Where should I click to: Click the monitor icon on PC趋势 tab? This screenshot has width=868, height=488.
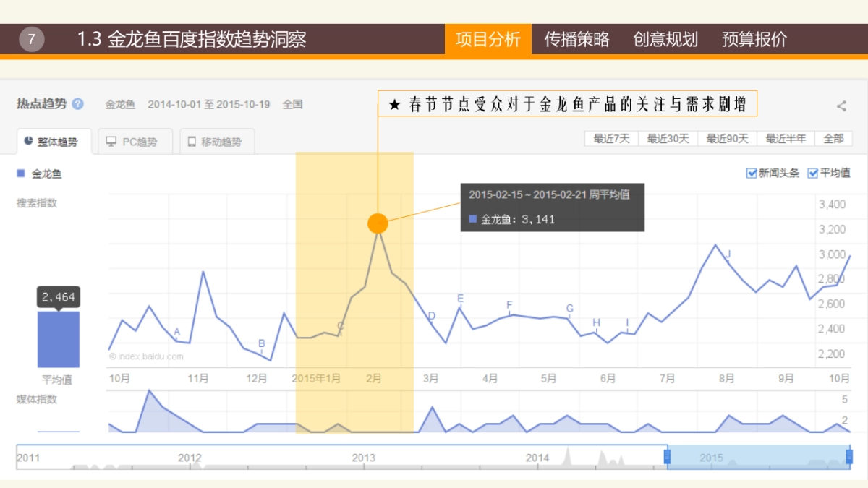[x=112, y=142]
